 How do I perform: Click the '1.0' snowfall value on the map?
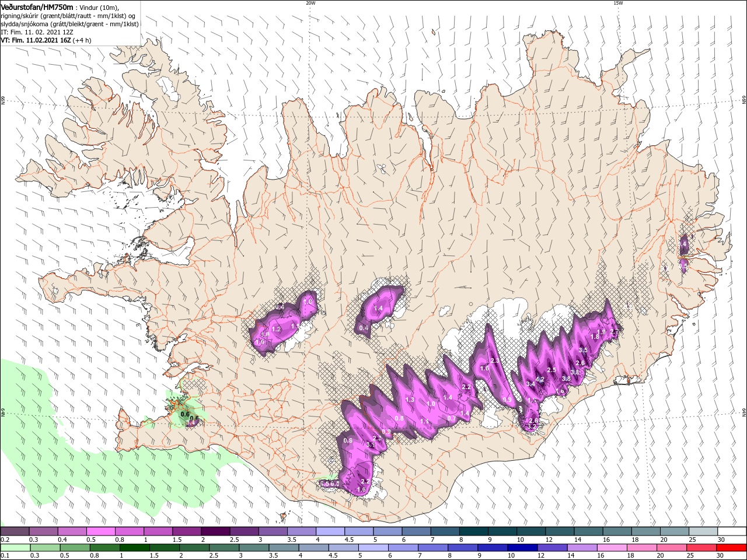pos(431,404)
